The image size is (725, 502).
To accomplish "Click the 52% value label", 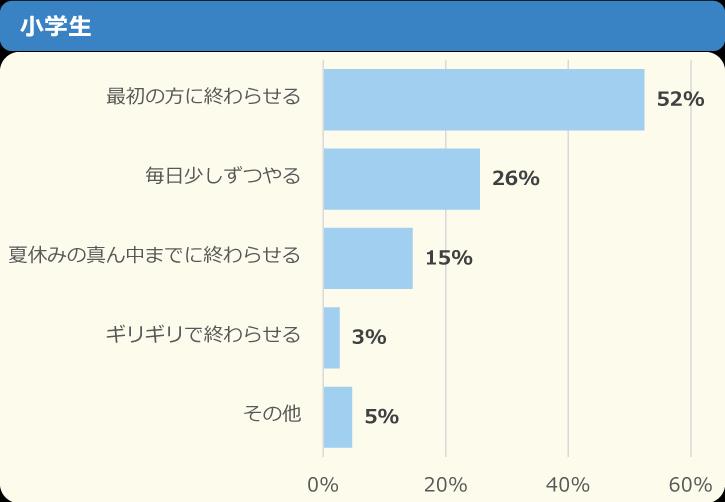I will [x=680, y=99].
